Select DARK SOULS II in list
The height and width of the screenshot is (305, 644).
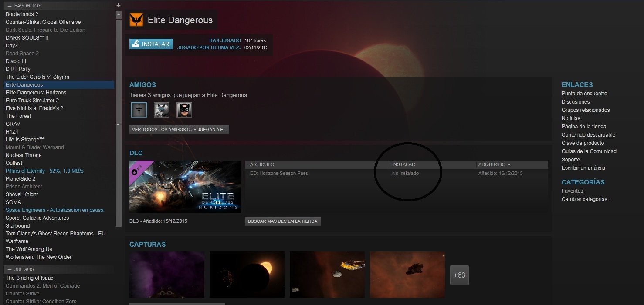27,38
